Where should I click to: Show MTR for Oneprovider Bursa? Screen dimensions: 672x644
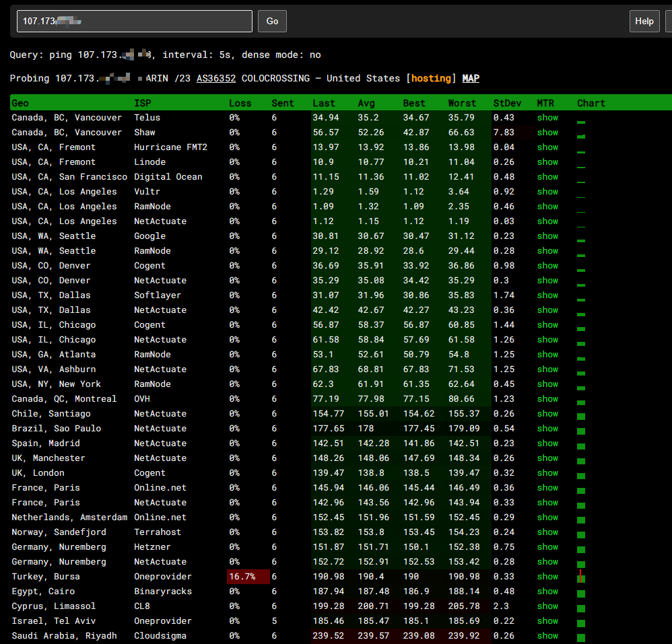coord(547,577)
